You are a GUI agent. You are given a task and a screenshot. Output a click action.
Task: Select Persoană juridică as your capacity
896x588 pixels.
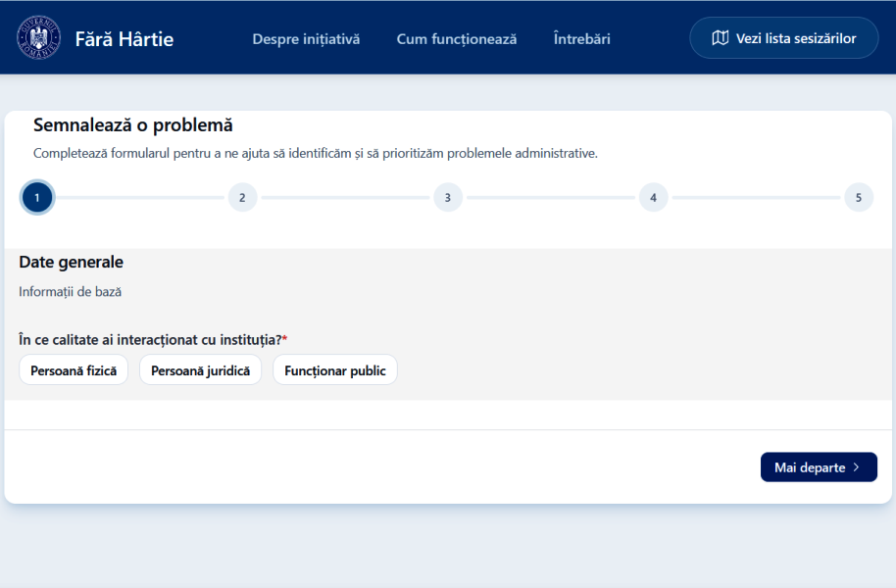pos(200,370)
